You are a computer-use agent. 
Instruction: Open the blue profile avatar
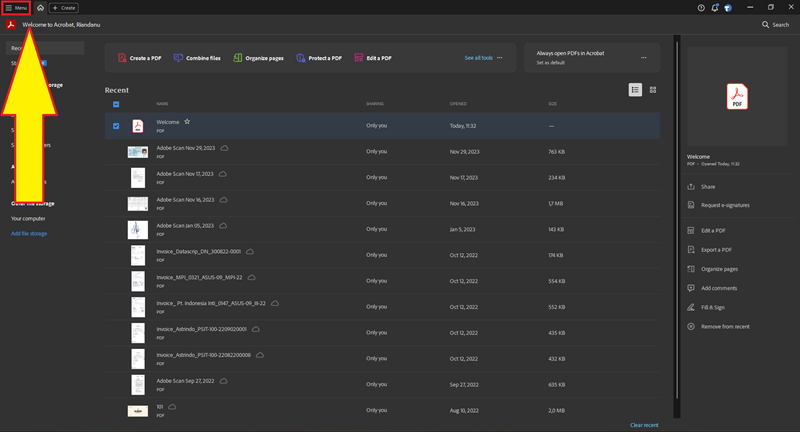728,8
